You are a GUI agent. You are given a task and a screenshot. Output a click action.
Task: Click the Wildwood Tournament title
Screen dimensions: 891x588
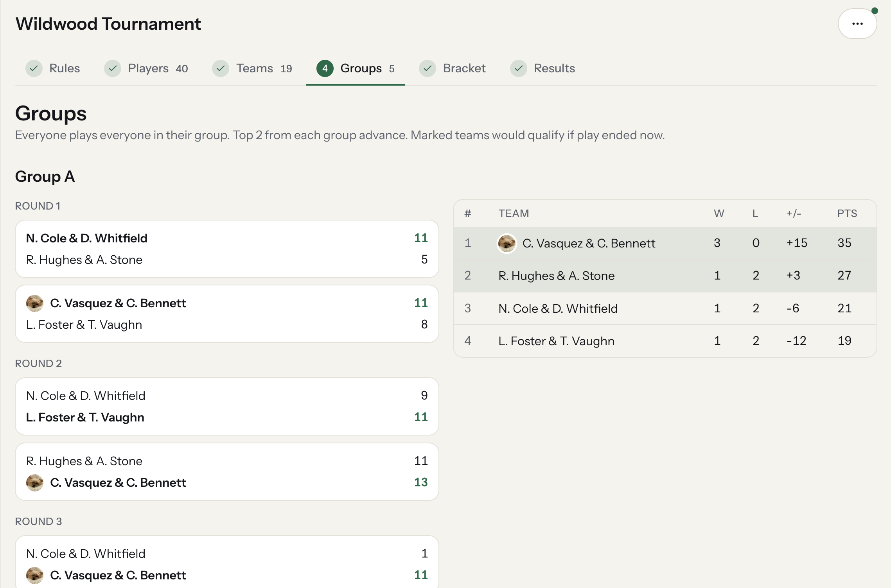[108, 24]
